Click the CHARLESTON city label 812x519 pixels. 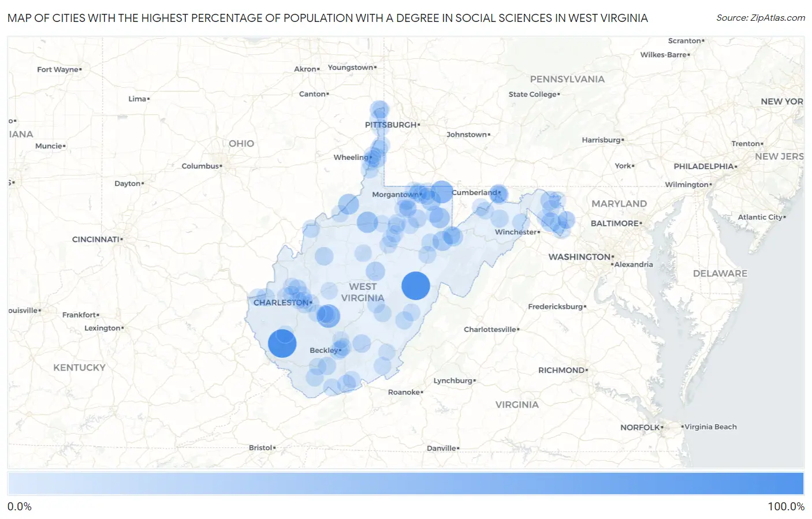(281, 303)
